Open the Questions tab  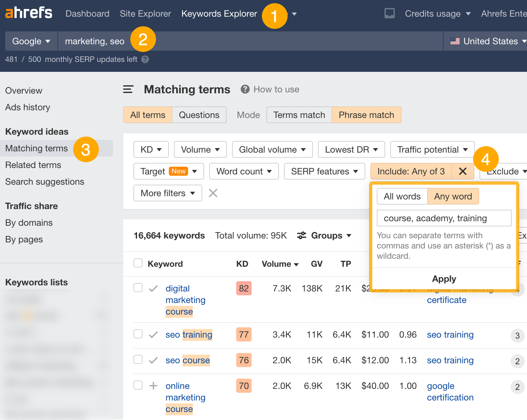(x=199, y=114)
